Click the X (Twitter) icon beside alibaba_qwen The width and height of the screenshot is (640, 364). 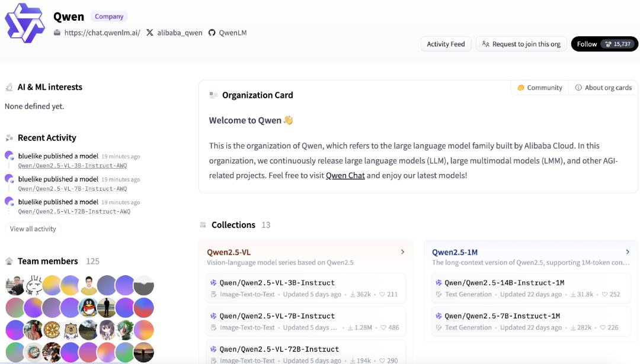pos(150,33)
